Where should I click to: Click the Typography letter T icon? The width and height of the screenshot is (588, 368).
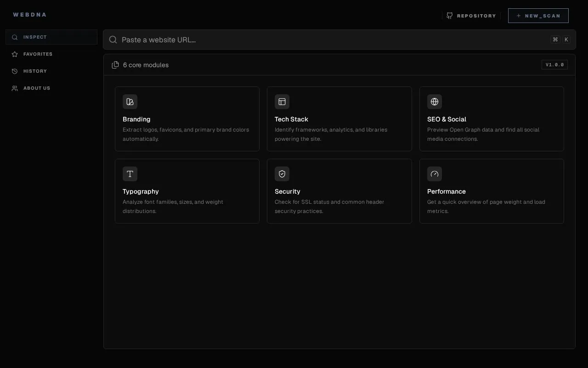(130, 174)
